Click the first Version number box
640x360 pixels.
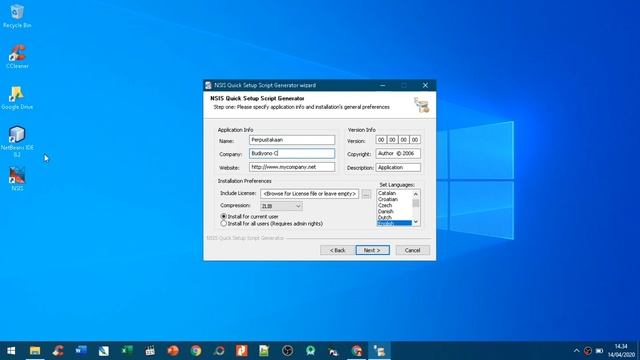pos(381,140)
